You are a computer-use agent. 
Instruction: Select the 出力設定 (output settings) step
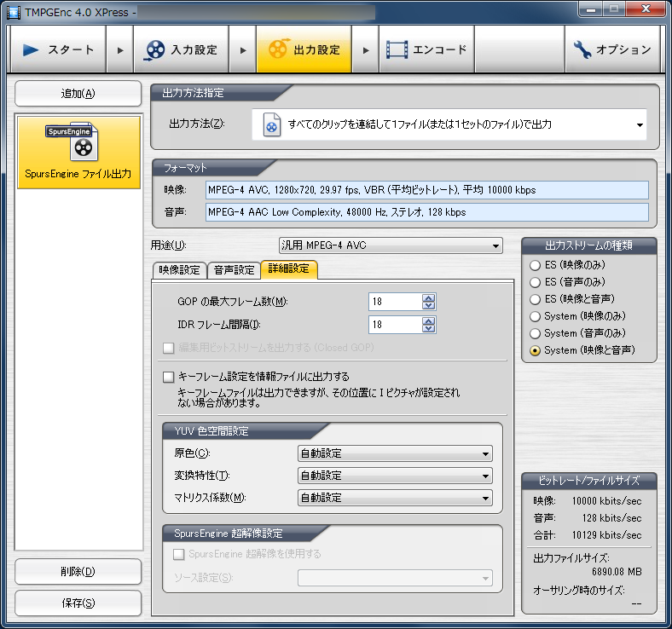pyautogui.click(x=304, y=49)
